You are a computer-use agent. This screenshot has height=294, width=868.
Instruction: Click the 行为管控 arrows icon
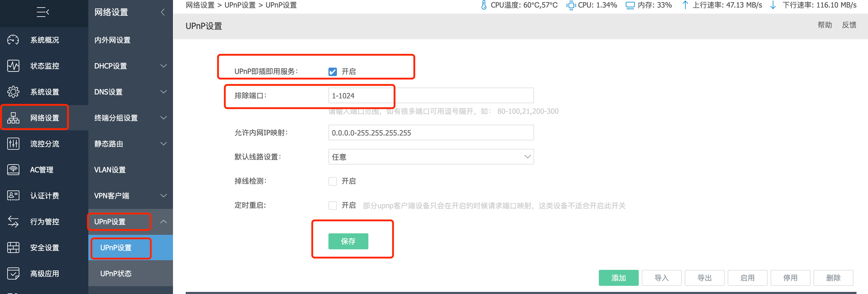pyautogui.click(x=13, y=222)
